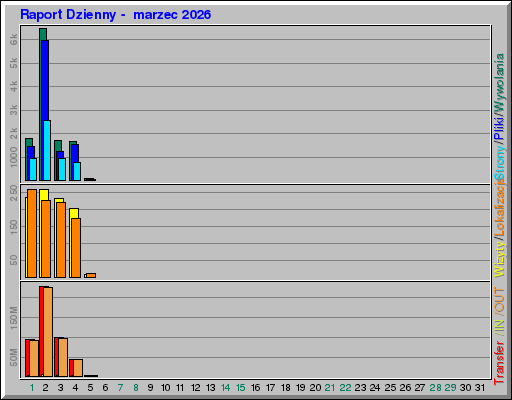
Task: Click day 31 label on the x-axis
Action: tap(480, 388)
